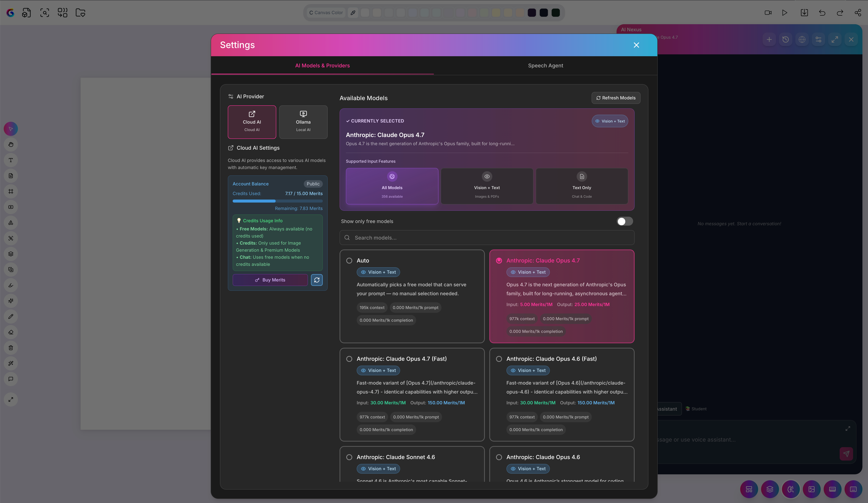
Task: Open the shapes tool
Action: click(x=11, y=223)
